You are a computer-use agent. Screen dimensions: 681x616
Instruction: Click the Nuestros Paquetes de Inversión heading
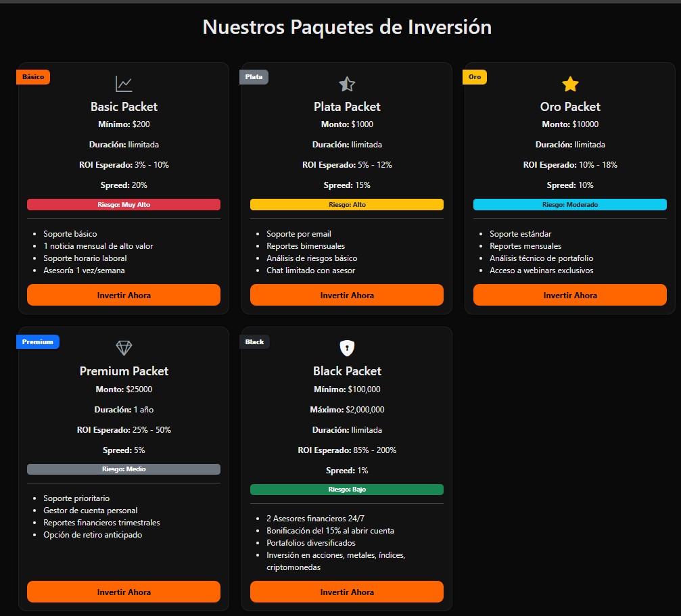pos(347,27)
